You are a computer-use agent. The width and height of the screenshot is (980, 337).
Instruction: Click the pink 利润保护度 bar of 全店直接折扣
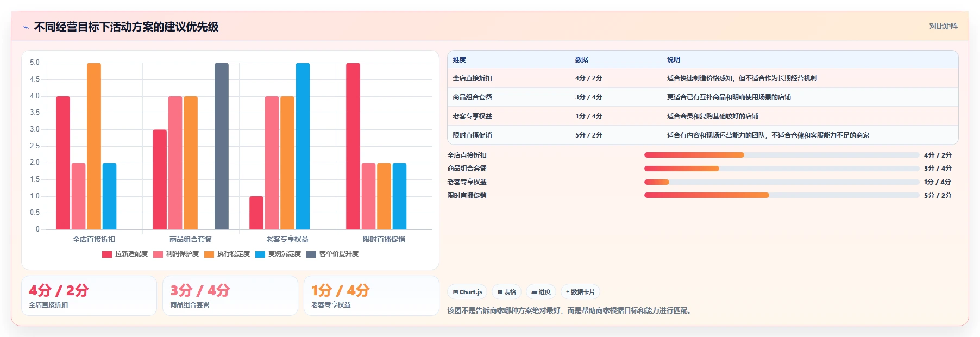click(79, 196)
